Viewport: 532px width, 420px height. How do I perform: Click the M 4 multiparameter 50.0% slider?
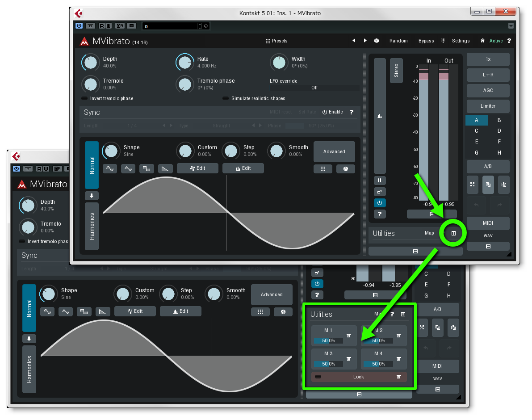[x=378, y=364]
